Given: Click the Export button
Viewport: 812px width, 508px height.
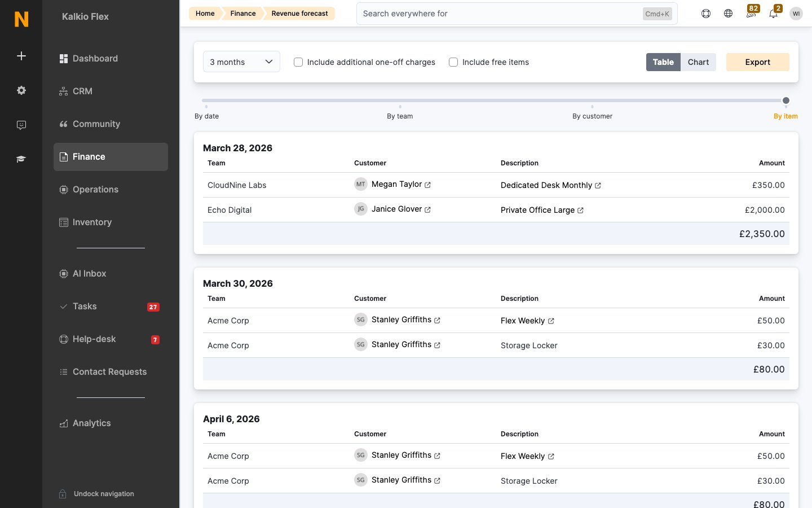Looking at the screenshot, I should [757, 62].
